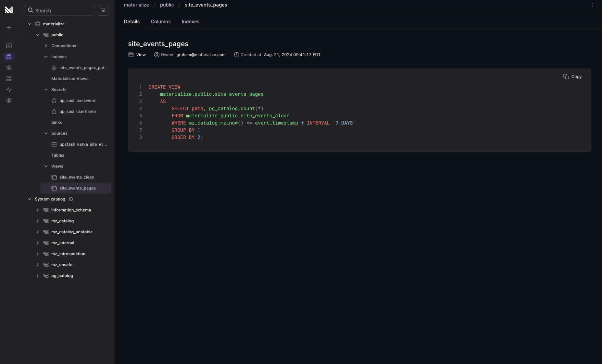Click public in the breadcrumb
The image size is (602, 364).
167,5
